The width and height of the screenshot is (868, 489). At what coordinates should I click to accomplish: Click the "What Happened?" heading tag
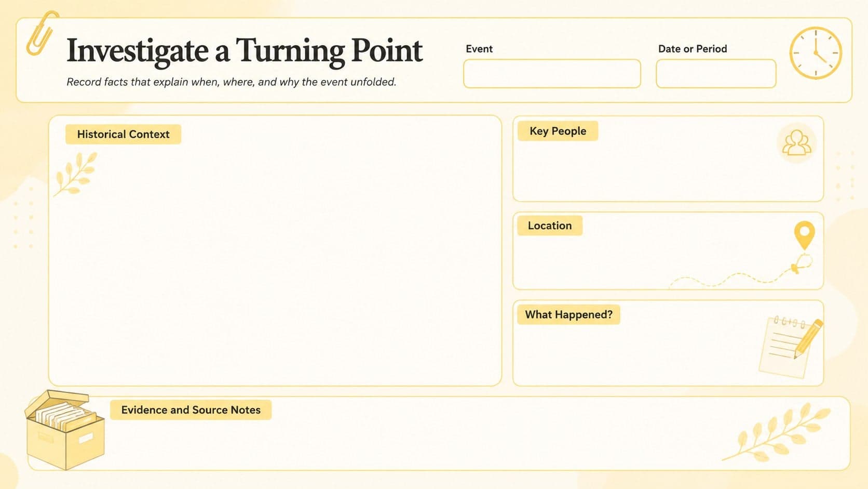point(568,314)
